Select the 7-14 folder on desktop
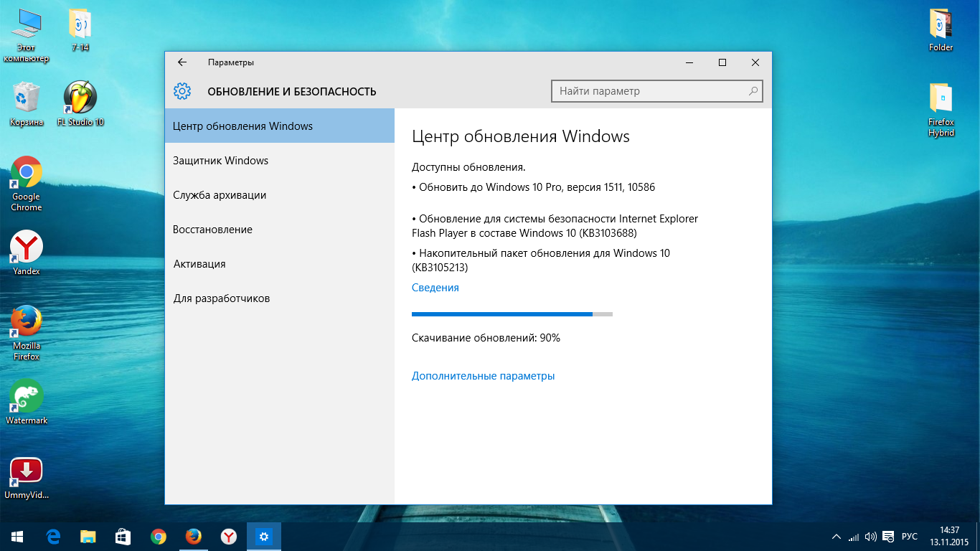This screenshot has width=980, height=551. [x=80, y=31]
